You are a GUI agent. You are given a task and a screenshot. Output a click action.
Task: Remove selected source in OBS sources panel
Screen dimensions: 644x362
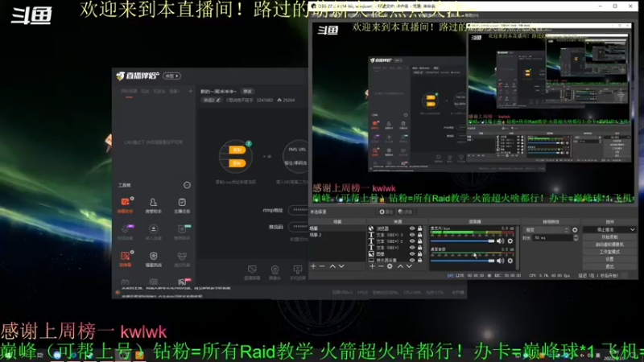[x=381, y=266]
